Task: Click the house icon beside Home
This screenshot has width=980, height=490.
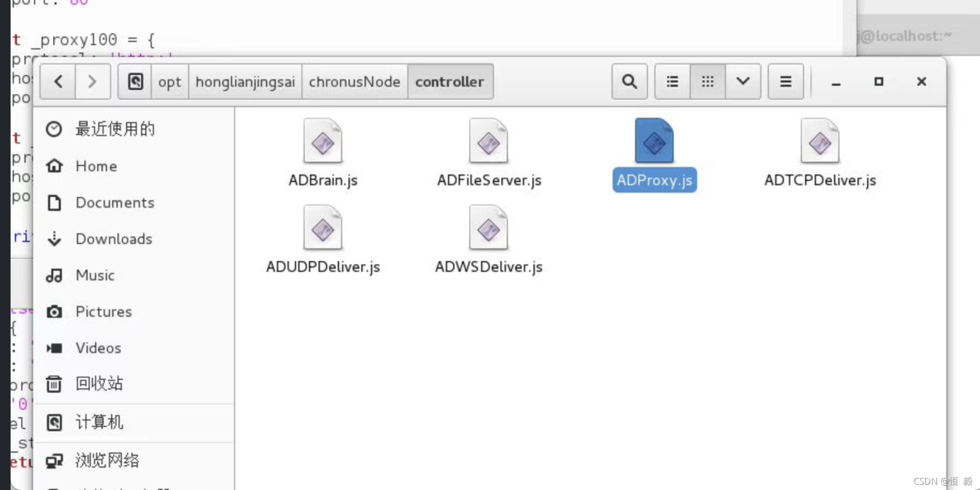Action: (54, 166)
